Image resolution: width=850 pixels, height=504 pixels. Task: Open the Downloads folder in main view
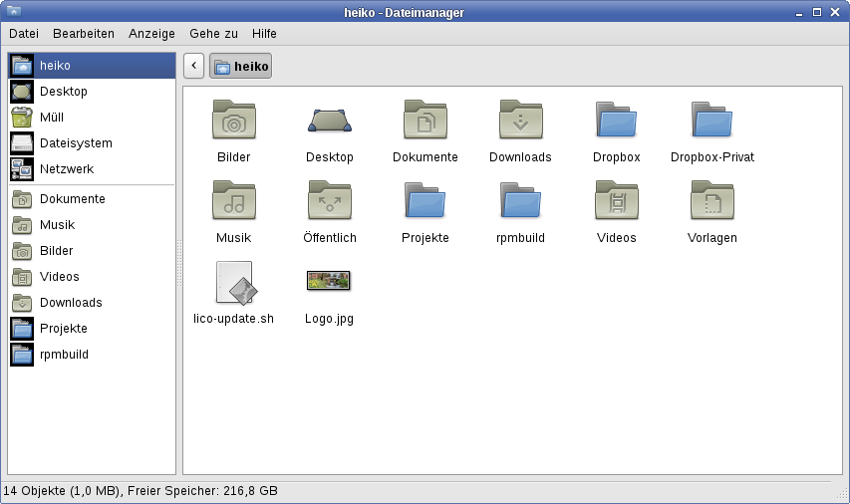click(520, 122)
